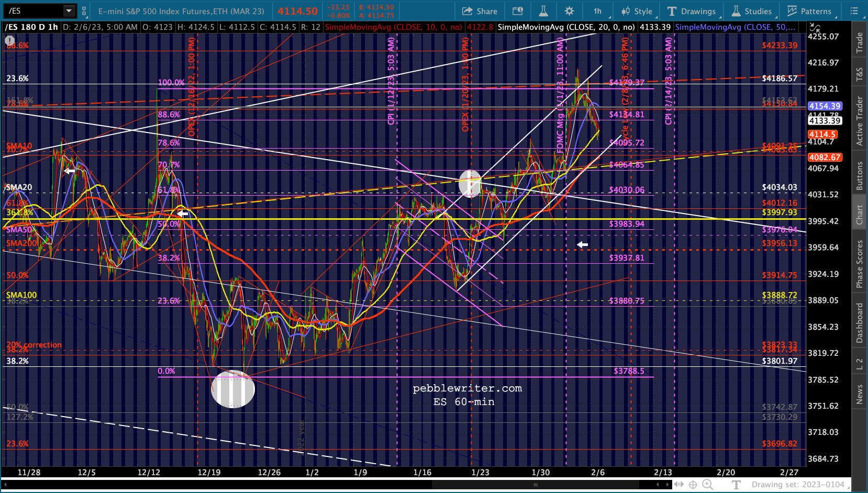The height and width of the screenshot is (493, 868).
Task: Click the scroll right arrow on time scrollbar
Action: [667, 485]
